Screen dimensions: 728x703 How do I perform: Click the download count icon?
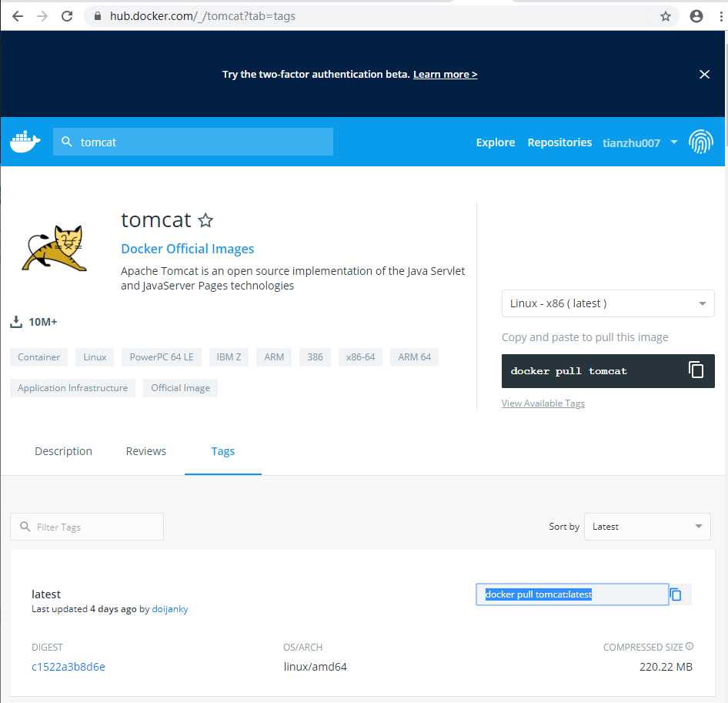[x=16, y=322]
